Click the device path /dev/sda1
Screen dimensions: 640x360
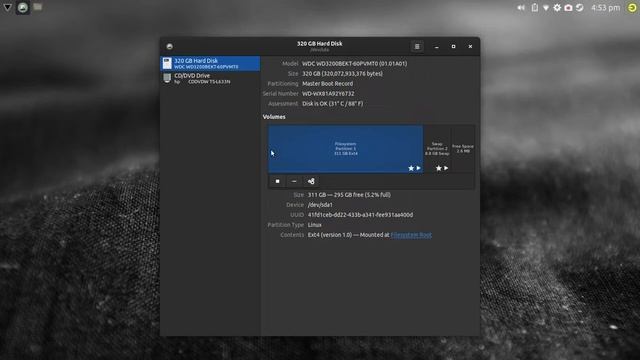[320, 205]
